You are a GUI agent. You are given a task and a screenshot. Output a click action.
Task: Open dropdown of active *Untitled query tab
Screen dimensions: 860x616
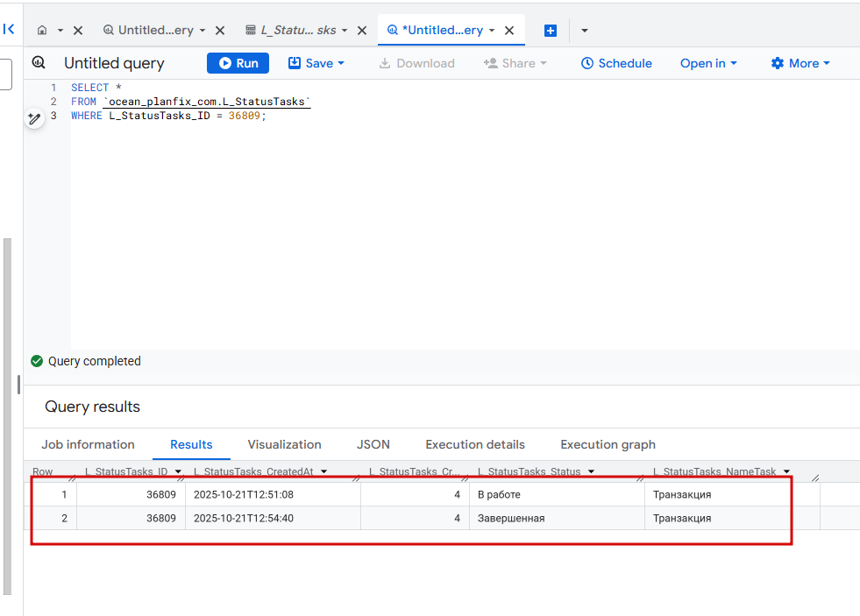coord(492,30)
